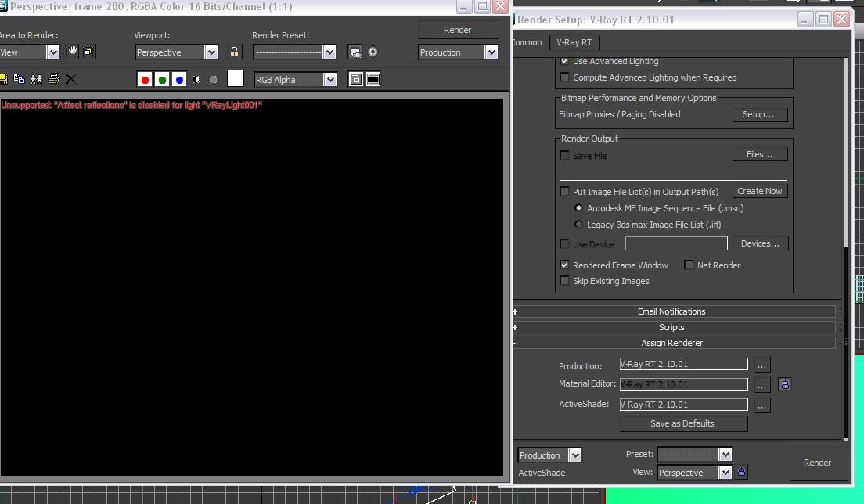Toggle UI Overlay icon
Screen dimensions: 864x504
tap(356, 79)
